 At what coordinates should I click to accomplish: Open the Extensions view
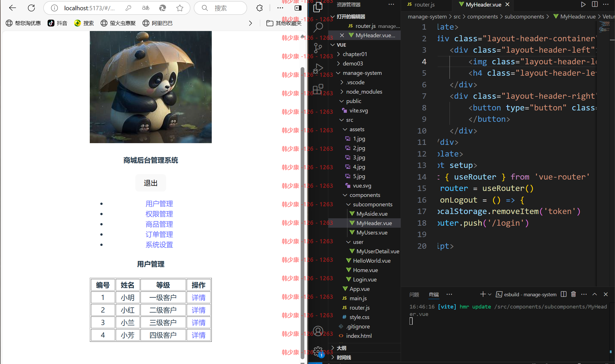click(318, 89)
